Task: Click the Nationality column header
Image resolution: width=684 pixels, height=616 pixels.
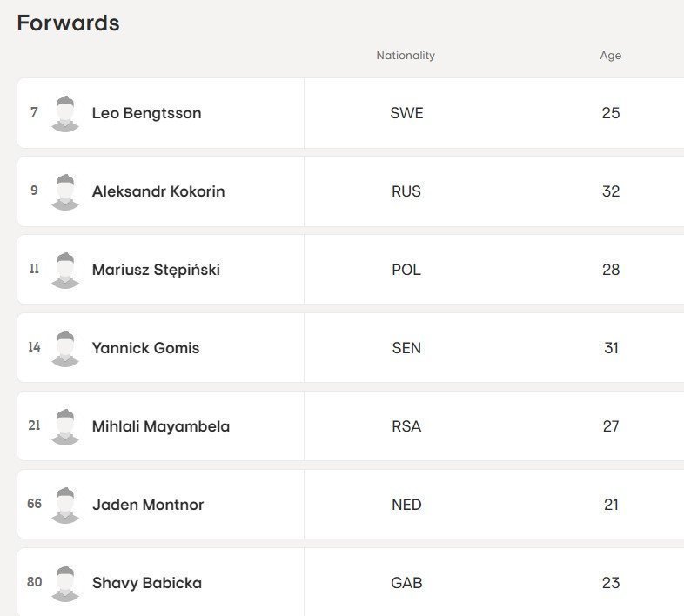Action: pos(406,56)
